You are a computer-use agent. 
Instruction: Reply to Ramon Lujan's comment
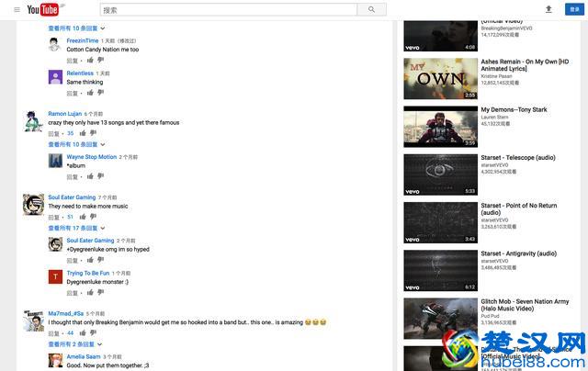[x=53, y=134]
